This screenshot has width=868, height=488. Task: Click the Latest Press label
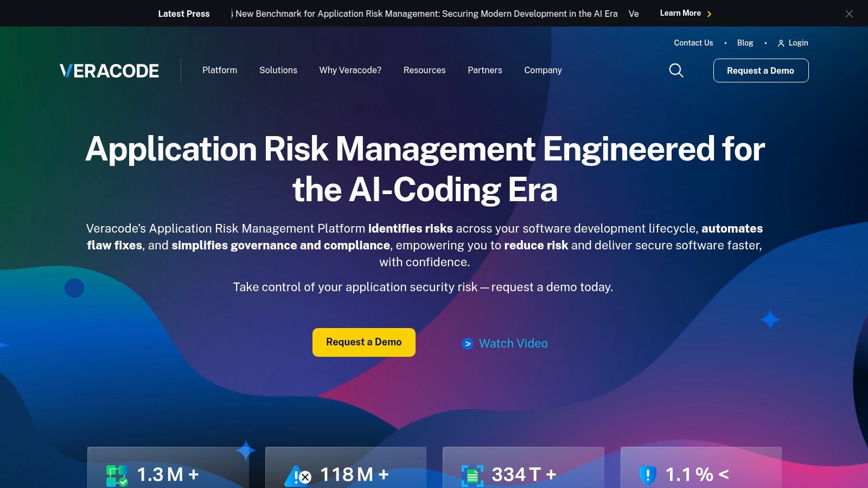[184, 14]
